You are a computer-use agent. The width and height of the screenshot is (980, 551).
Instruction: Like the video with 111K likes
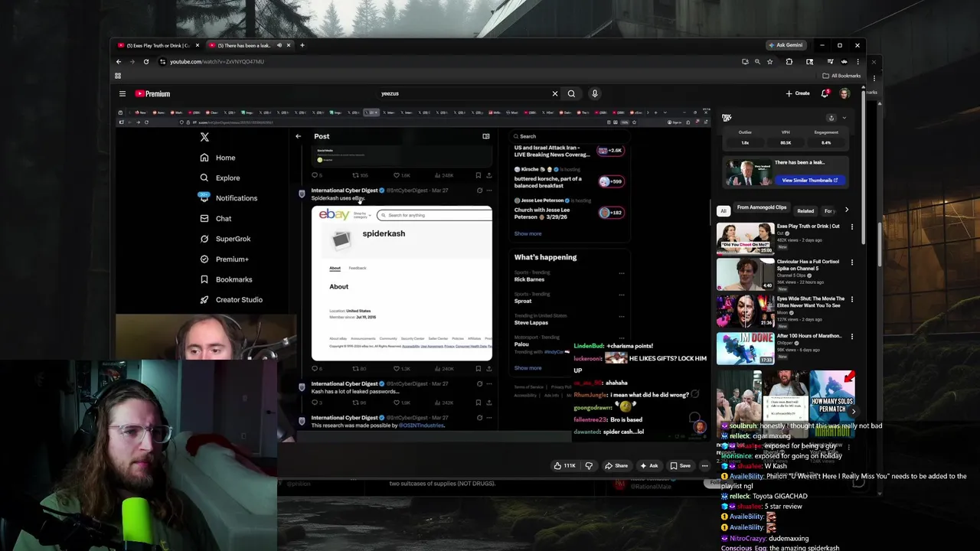(x=566, y=465)
